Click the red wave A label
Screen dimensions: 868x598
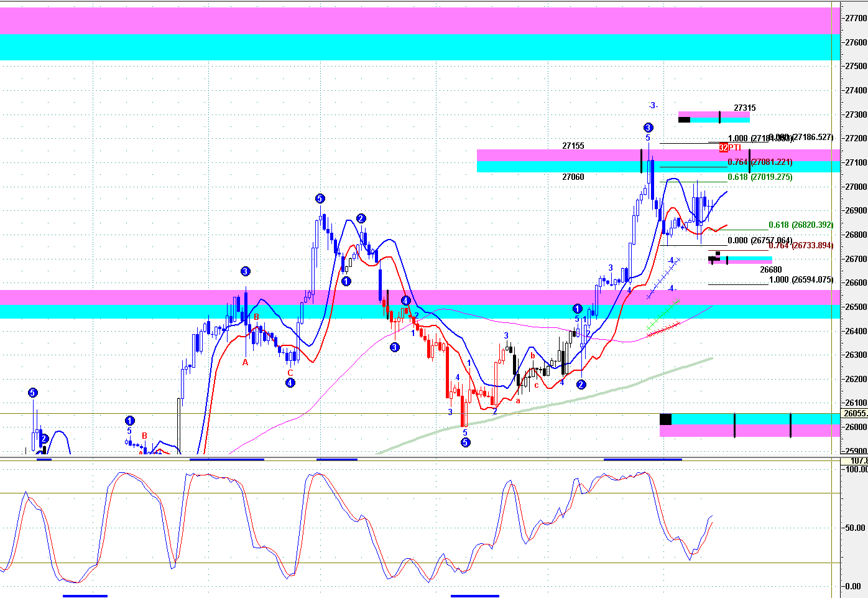(245, 362)
